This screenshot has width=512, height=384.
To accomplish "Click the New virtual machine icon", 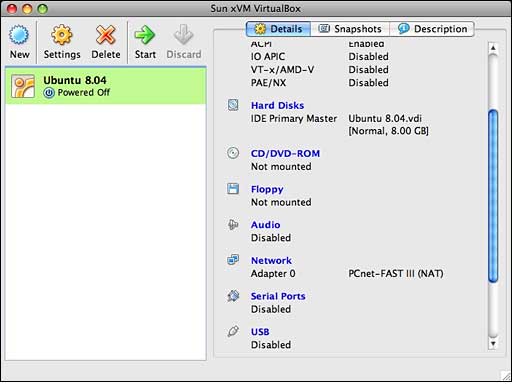I will [19, 35].
